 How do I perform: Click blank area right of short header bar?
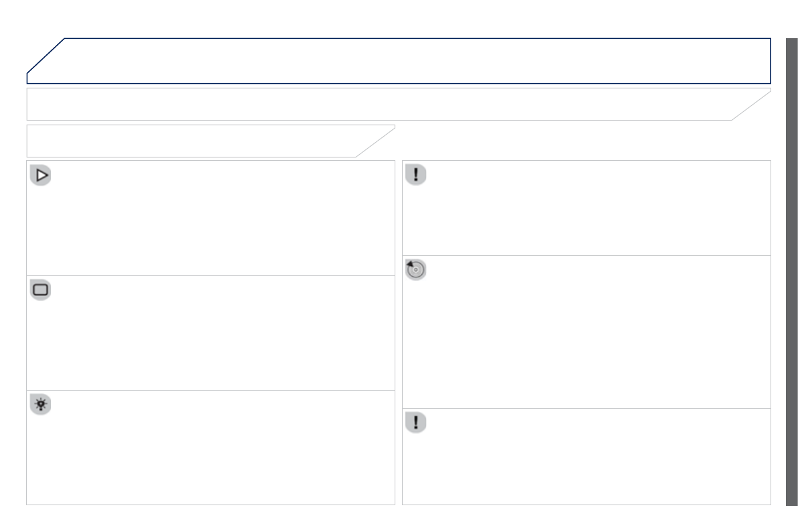point(583,141)
